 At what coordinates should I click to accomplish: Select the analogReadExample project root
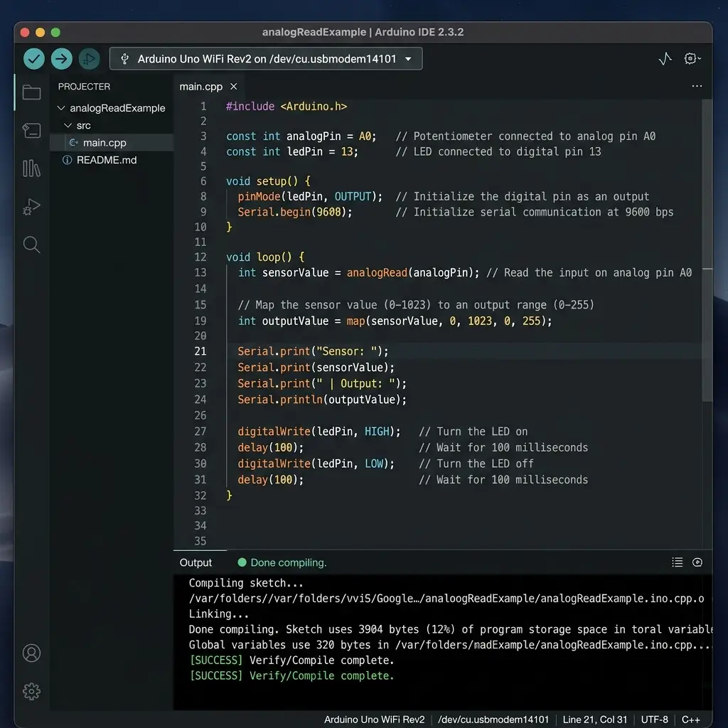(x=117, y=108)
